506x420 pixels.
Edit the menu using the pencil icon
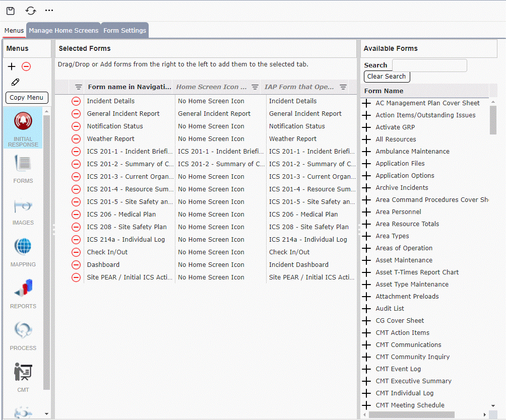pyautogui.click(x=15, y=82)
